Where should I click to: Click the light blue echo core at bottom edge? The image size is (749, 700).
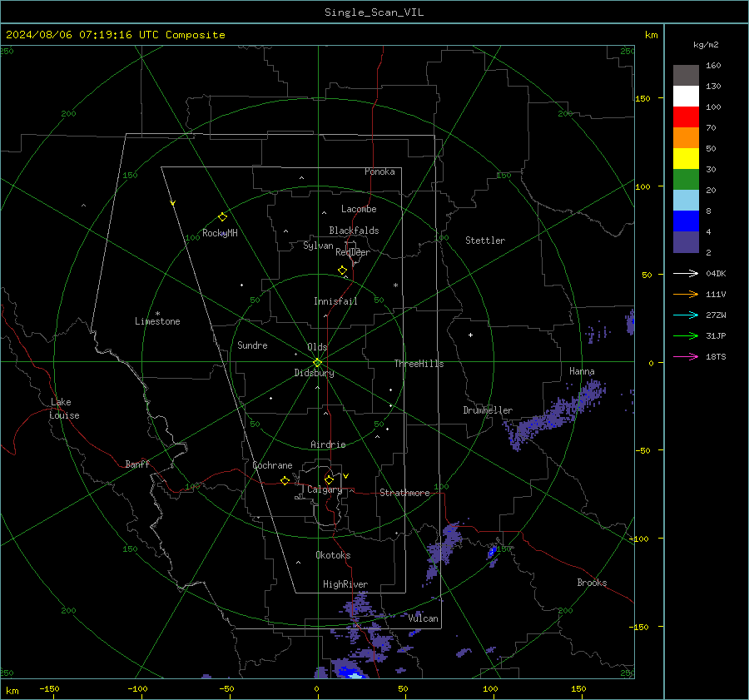pos(355,675)
